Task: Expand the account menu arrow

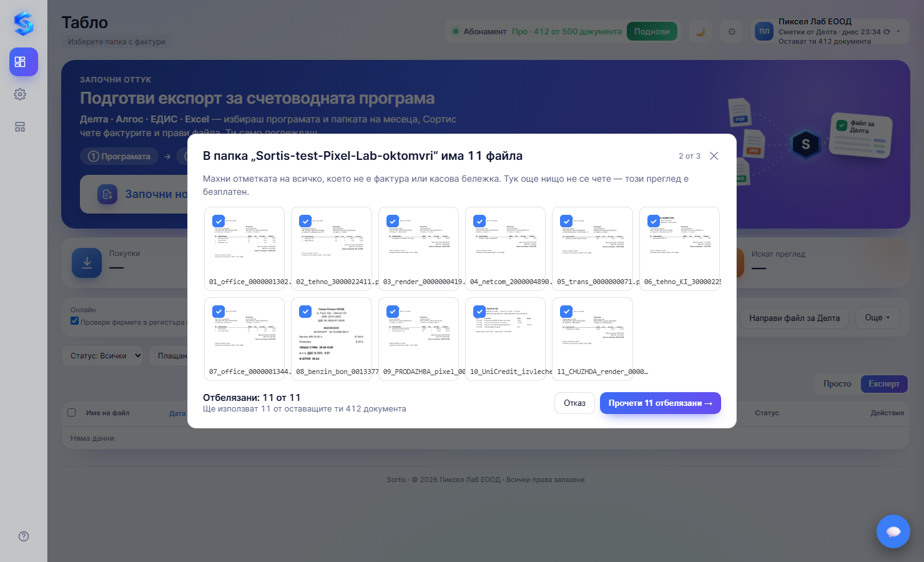Action: [898, 32]
